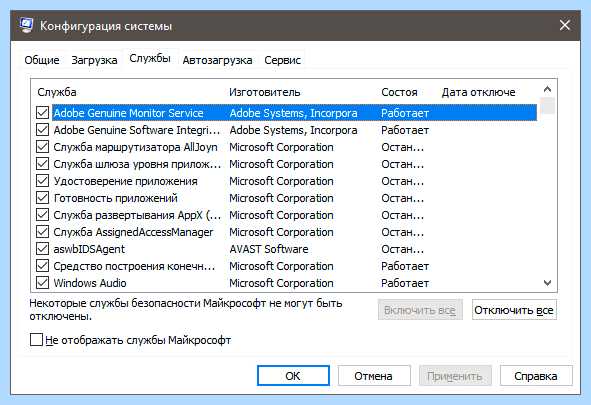Switch to the Общие tab
The width and height of the screenshot is (591, 405).
point(42,60)
